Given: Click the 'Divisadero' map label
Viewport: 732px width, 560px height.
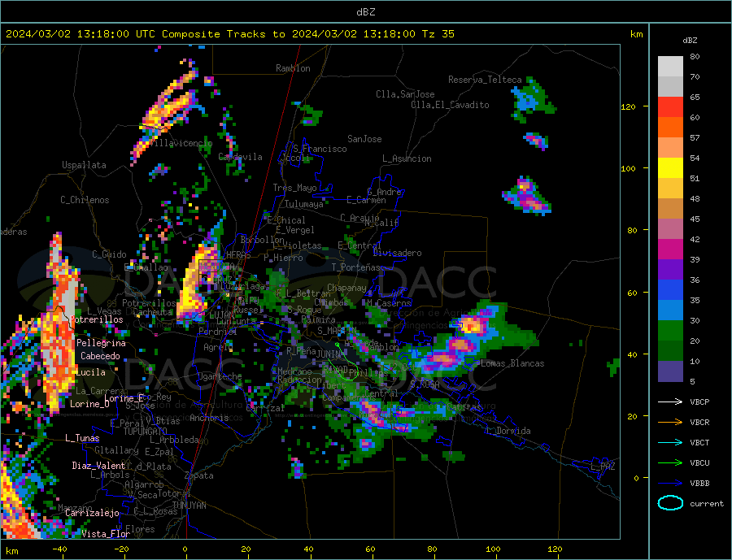Looking at the screenshot, I should tap(397, 253).
